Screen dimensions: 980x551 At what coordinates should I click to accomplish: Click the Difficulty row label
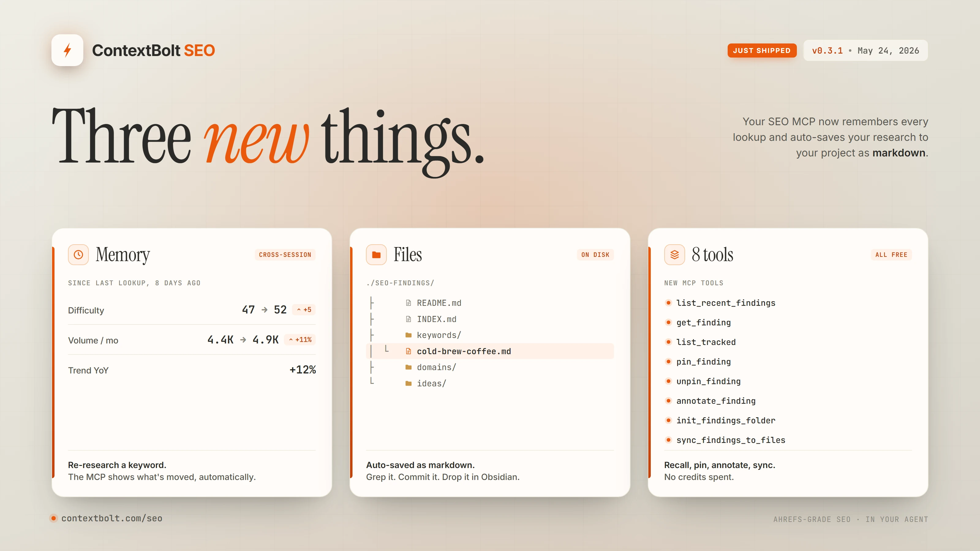[86, 310]
